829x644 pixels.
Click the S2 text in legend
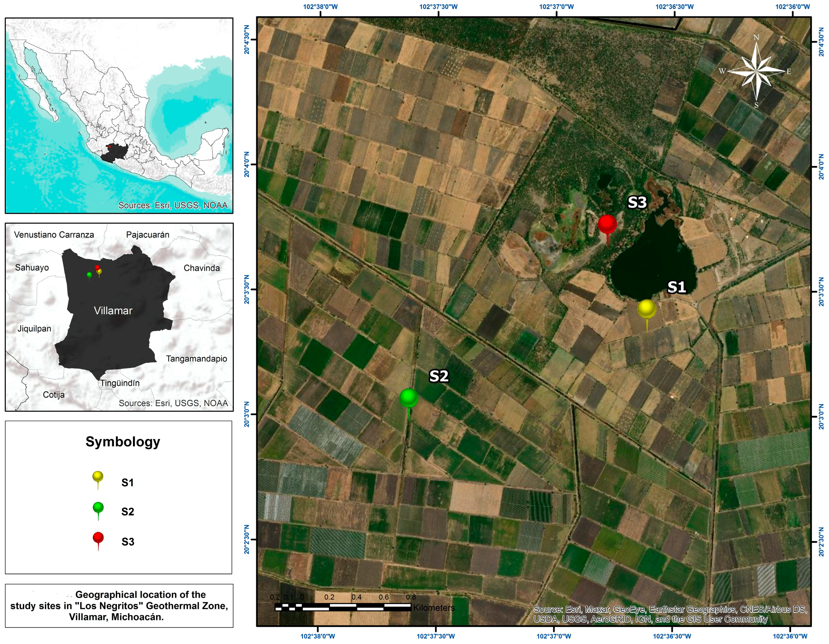[x=128, y=512]
